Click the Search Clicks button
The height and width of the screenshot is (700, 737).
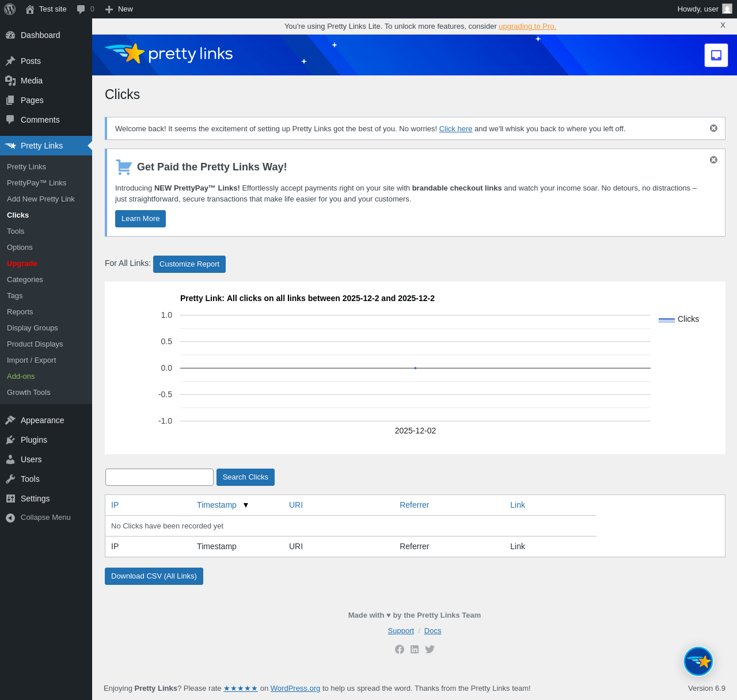coord(245,477)
